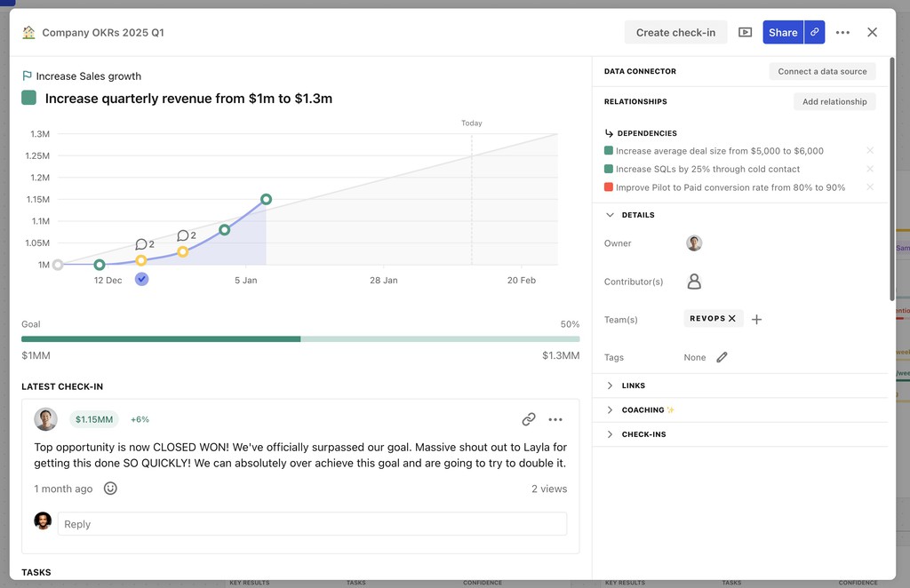Select the second yellow chart point
The height and width of the screenshot is (588, 910).
(183, 251)
